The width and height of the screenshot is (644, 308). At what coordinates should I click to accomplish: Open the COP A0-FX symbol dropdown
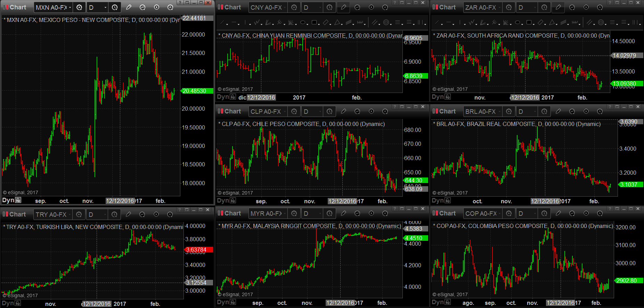pos(500,213)
